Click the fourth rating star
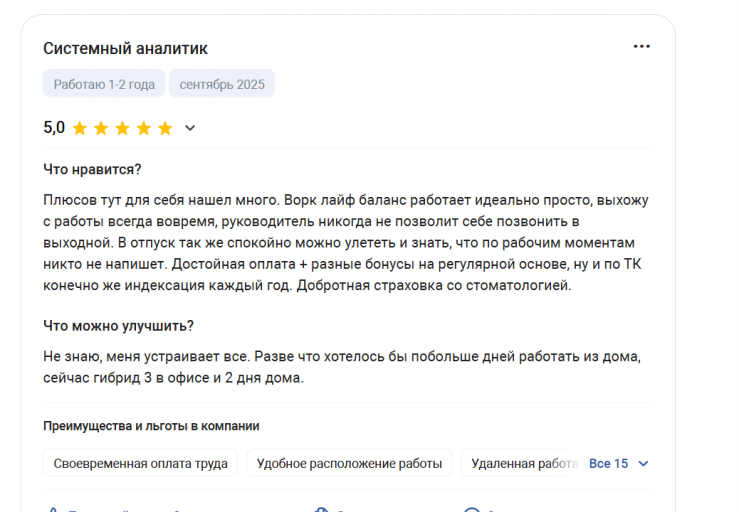 pyautogui.click(x=143, y=128)
